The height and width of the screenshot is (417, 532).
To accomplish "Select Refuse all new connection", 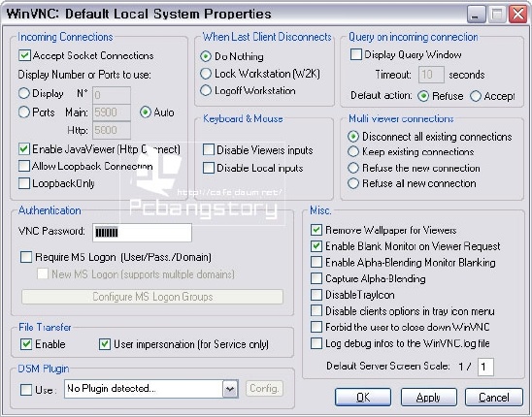I will tap(353, 183).
